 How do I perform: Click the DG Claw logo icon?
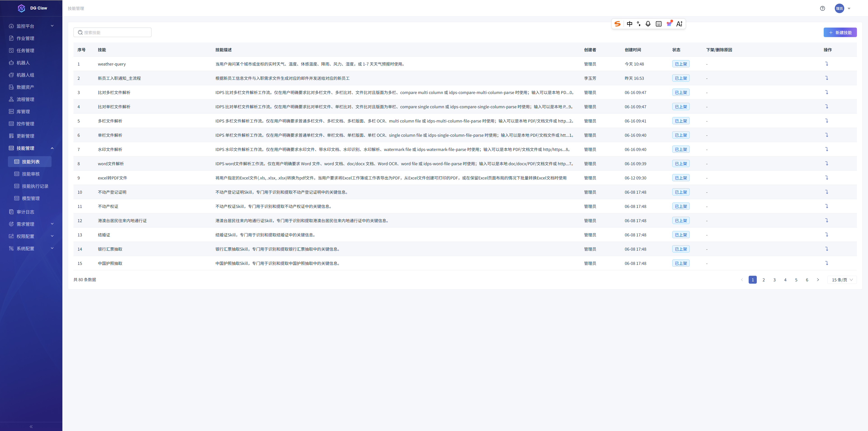(21, 8)
